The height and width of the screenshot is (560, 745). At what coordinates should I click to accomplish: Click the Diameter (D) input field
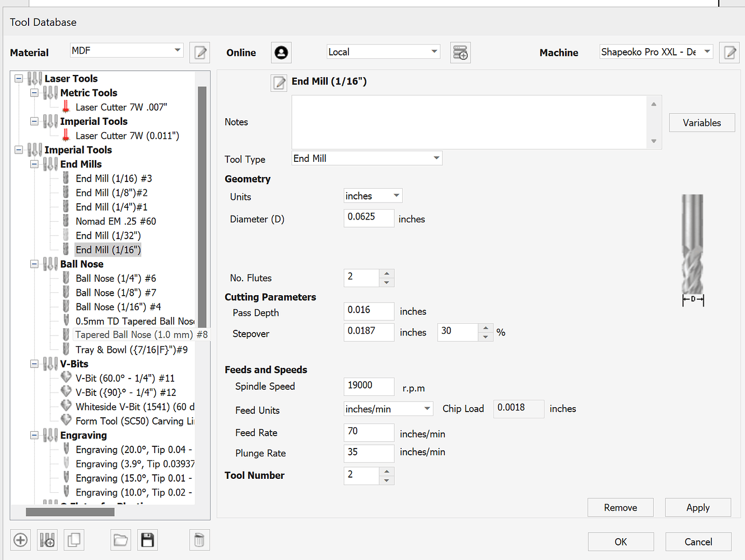(369, 217)
